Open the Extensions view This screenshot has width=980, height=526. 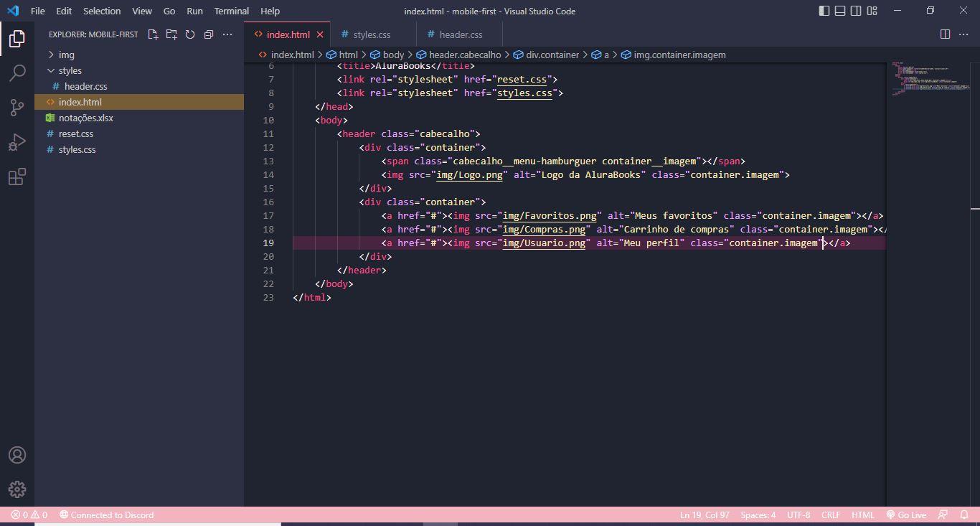point(17,176)
